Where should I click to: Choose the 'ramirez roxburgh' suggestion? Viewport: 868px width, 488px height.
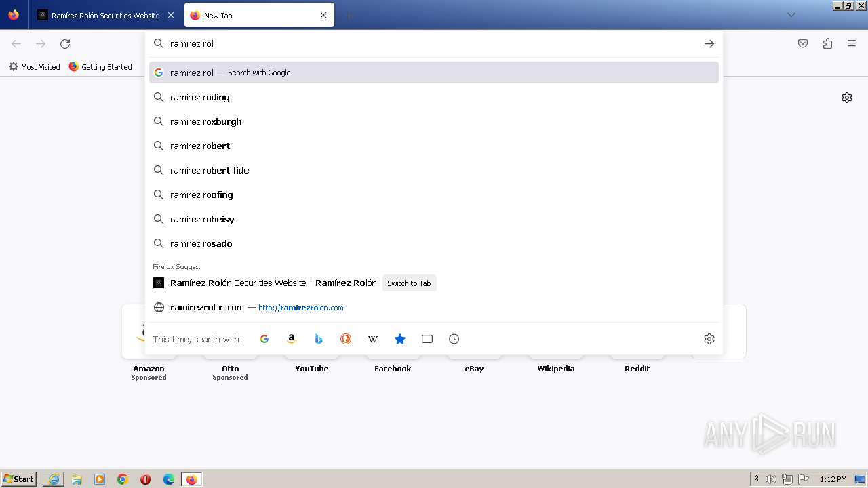434,121
